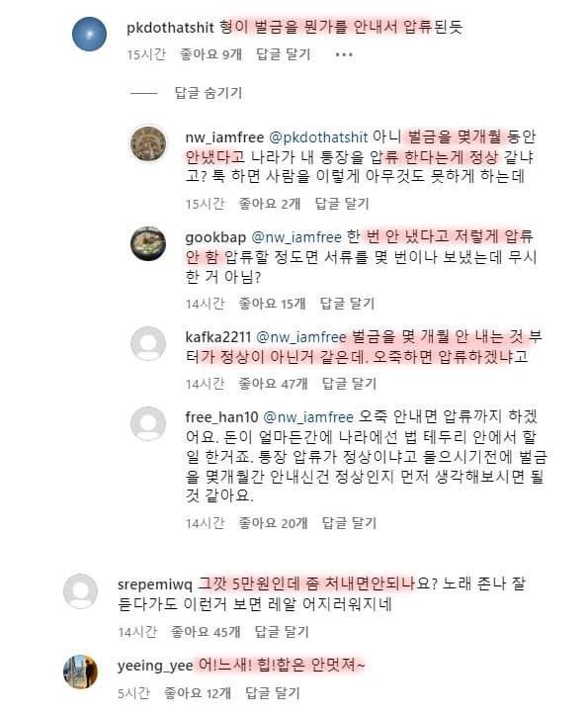This screenshot has height=717, width=588.
Task: Open the @nw_iamfree mention in gookbap's reply
Action: (x=296, y=237)
